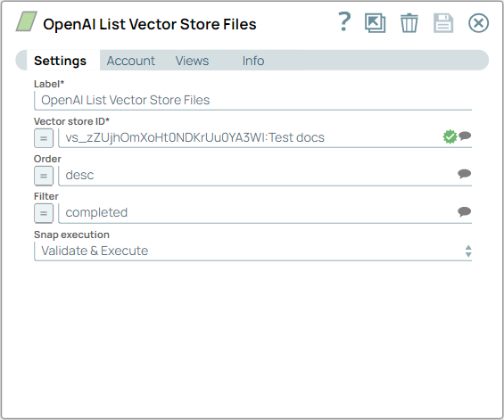Click the pop-out window icon
This screenshot has width=504, height=420.
pyautogui.click(x=376, y=23)
